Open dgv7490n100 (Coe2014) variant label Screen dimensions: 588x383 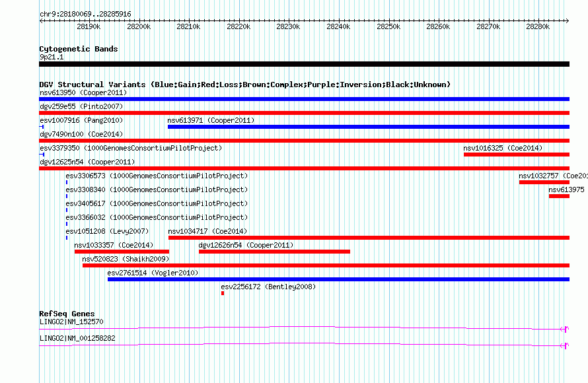point(81,134)
